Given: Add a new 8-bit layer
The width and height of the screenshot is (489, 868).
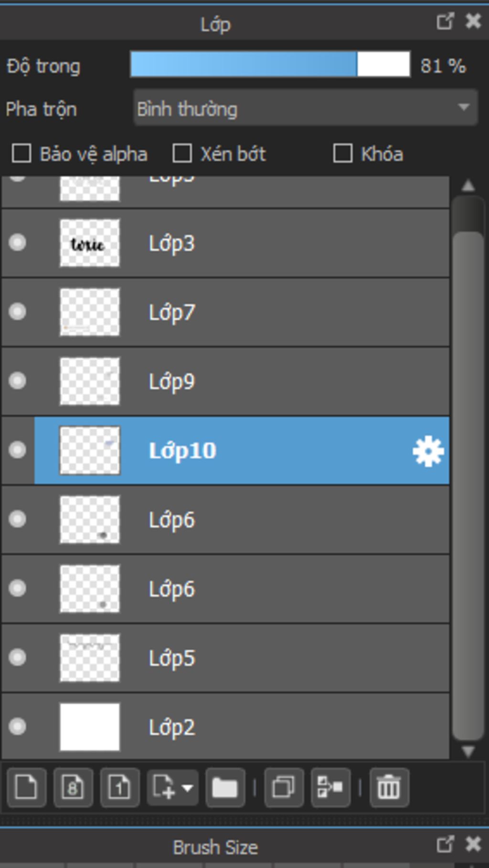Looking at the screenshot, I should tap(73, 787).
